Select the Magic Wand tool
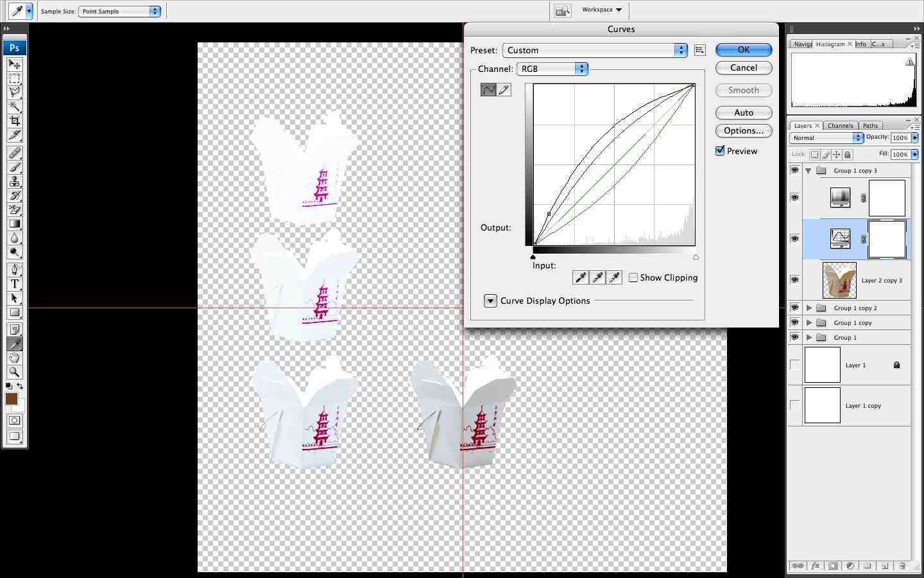This screenshot has width=924, height=578. (14, 107)
